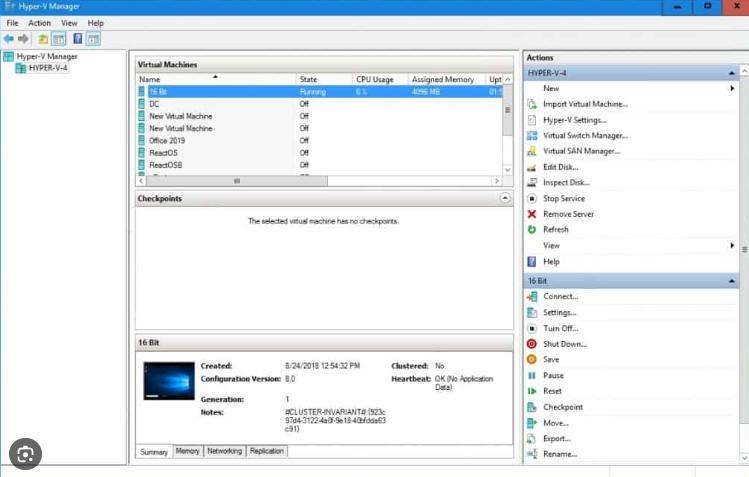Viewport: 749px width, 477px height.
Task: Expand the New submenu arrow
Action: (732, 88)
